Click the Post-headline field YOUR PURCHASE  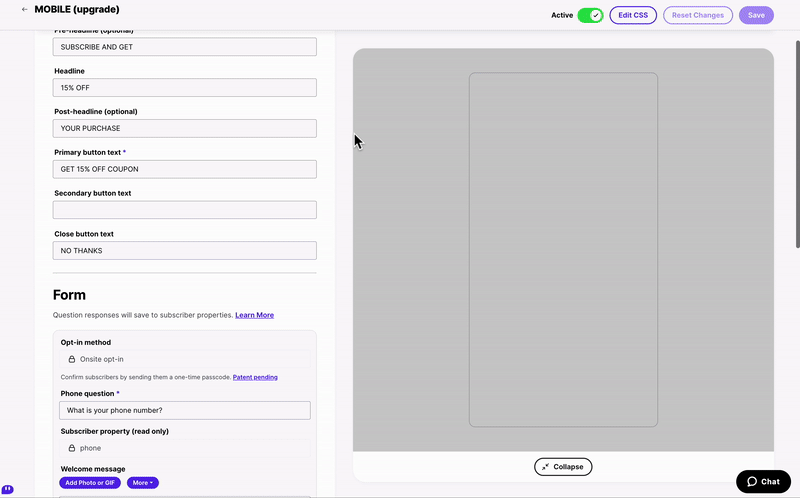tap(185, 129)
